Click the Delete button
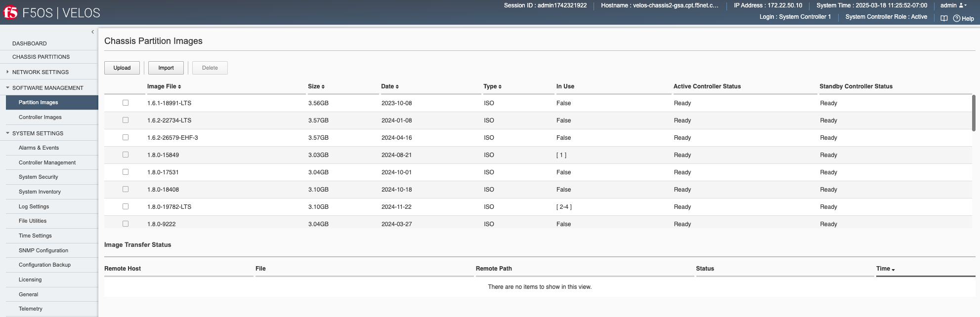Screen dimensions: 980x317 click(210, 68)
